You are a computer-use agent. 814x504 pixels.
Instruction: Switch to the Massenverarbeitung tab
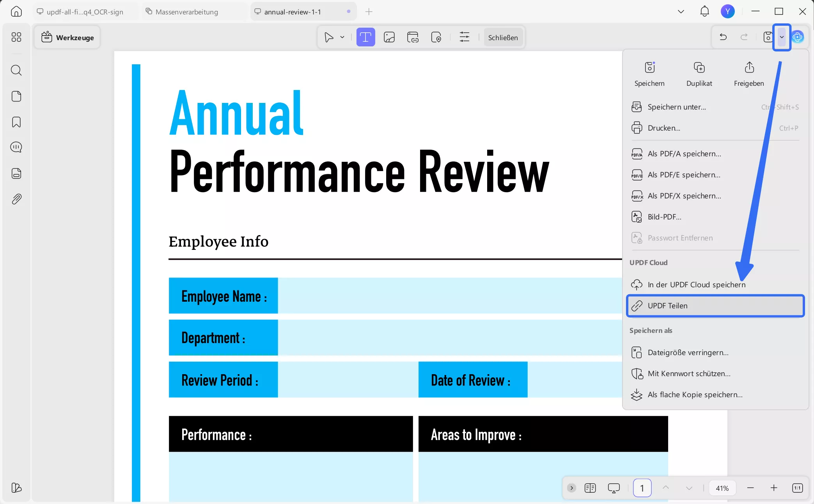click(x=186, y=12)
